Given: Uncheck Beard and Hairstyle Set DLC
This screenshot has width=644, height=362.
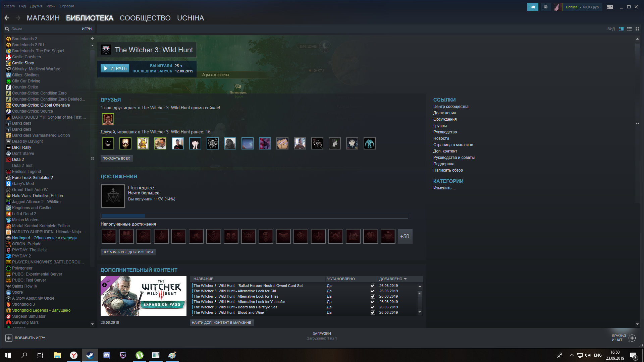Looking at the screenshot, I should [373, 307].
